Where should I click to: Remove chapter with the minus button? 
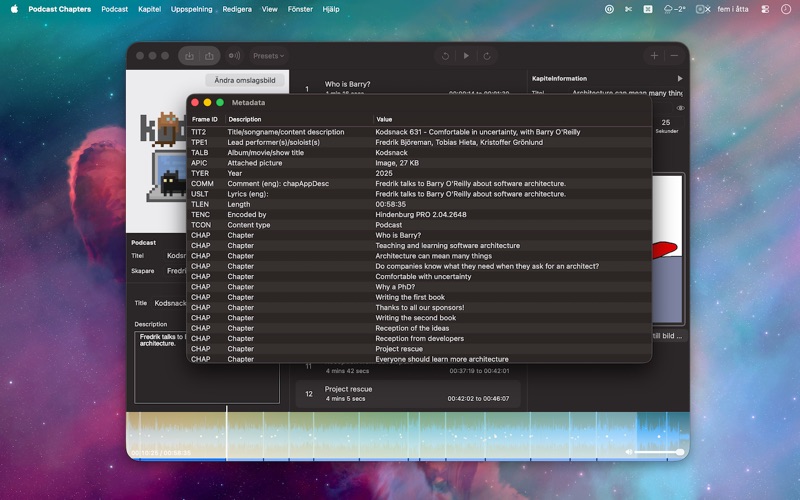click(674, 56)
